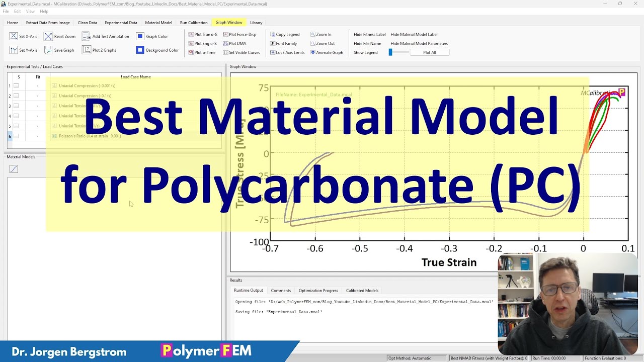Click Plot Force-Disp icon
This screenshot has width=644, height=362.
(225, 34)
